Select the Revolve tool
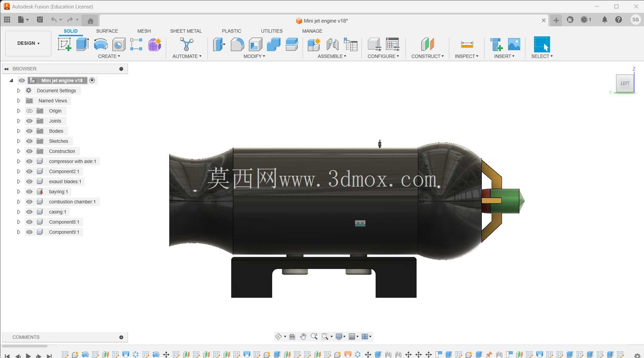The width and height of the screenshot is (644, 358). click(101, 44)
